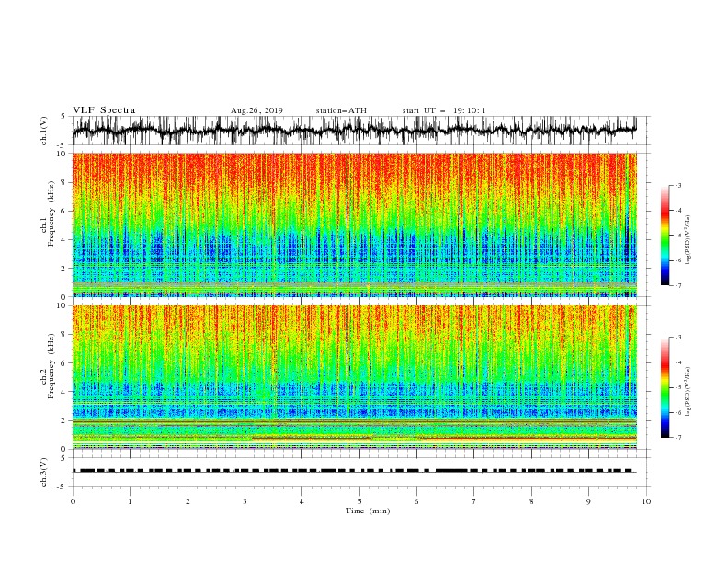Image resolution: width=728 pixels, height=563 pixels.
Task: Click the "6" kHz tick on the ch.2 frequency axis
Action: click(64, 363)
